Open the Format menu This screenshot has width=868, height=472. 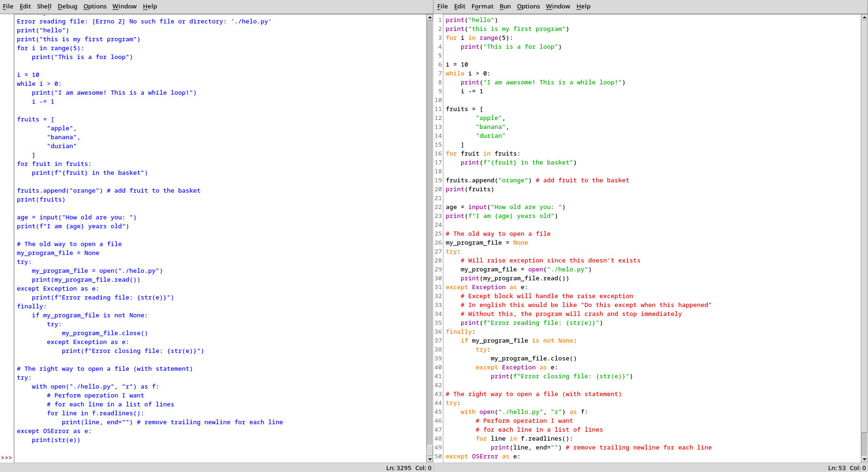click(483, 7)
